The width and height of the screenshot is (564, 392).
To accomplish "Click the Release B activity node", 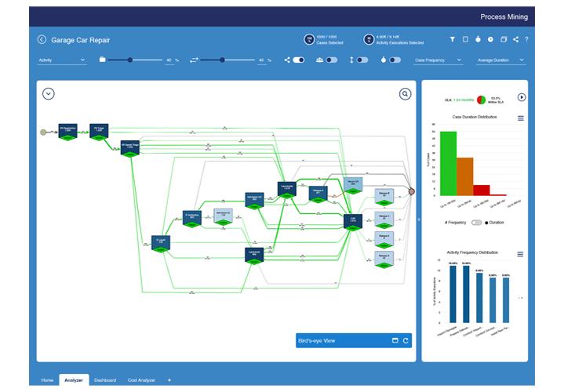I will (x=384, y=197).
